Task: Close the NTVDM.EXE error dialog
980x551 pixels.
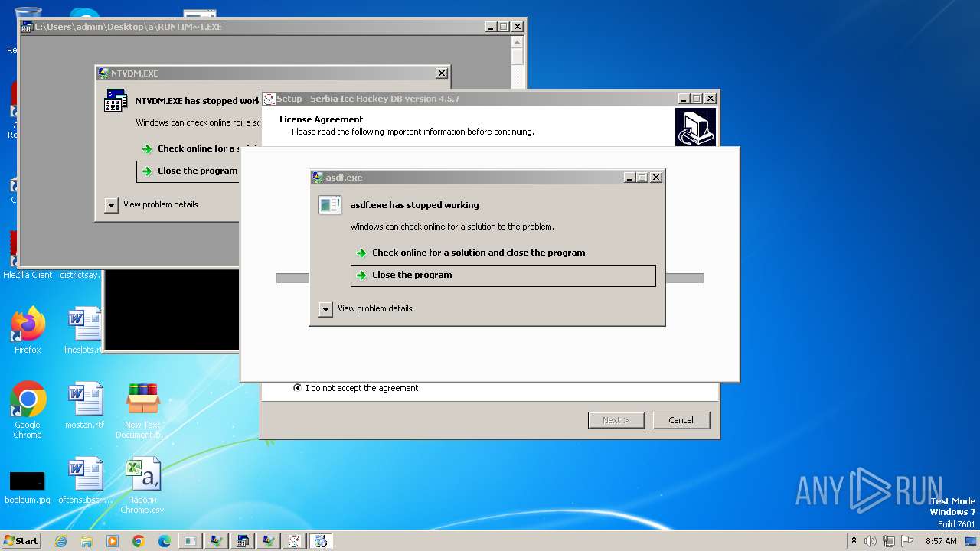Action: (x=442, y=73)
